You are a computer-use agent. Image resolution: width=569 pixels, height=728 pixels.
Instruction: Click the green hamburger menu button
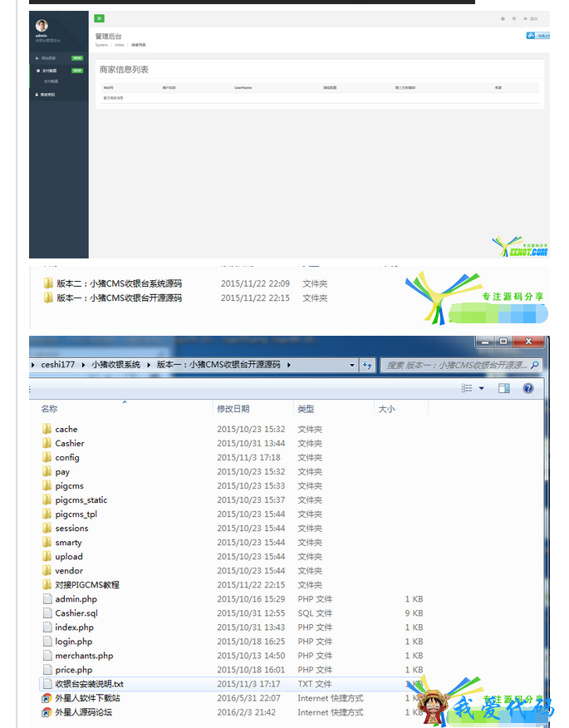click(100, 18)
